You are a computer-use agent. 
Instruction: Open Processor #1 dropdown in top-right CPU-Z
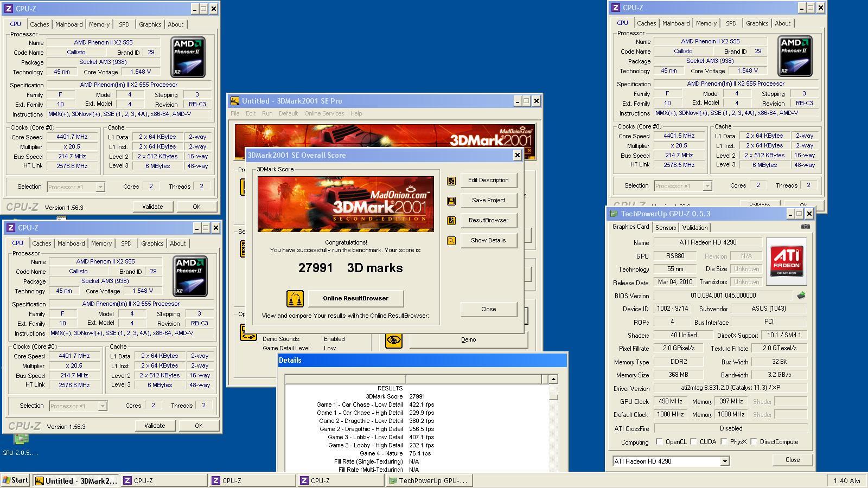[x=707, y=186]
